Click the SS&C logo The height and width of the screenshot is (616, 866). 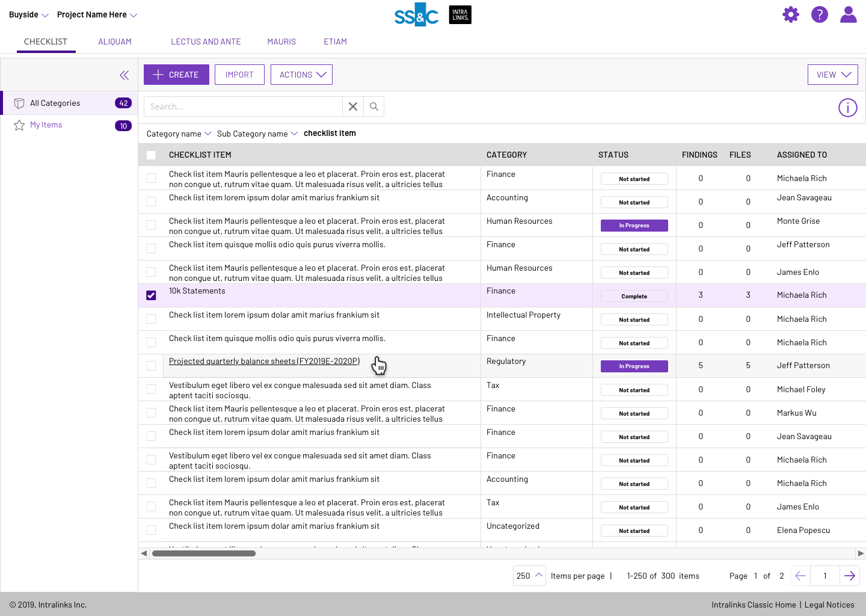pyautogui.click(x=416, y=15)
